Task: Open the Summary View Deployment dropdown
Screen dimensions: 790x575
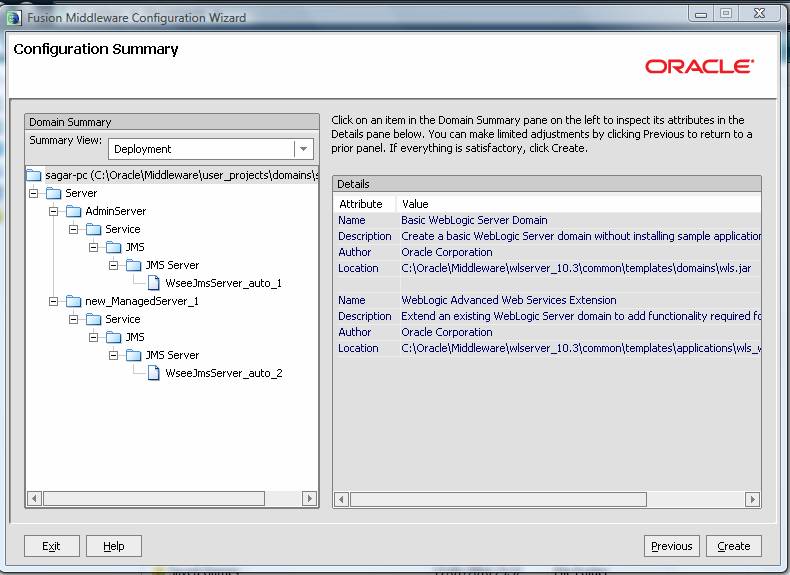Action: click(211, 149)
